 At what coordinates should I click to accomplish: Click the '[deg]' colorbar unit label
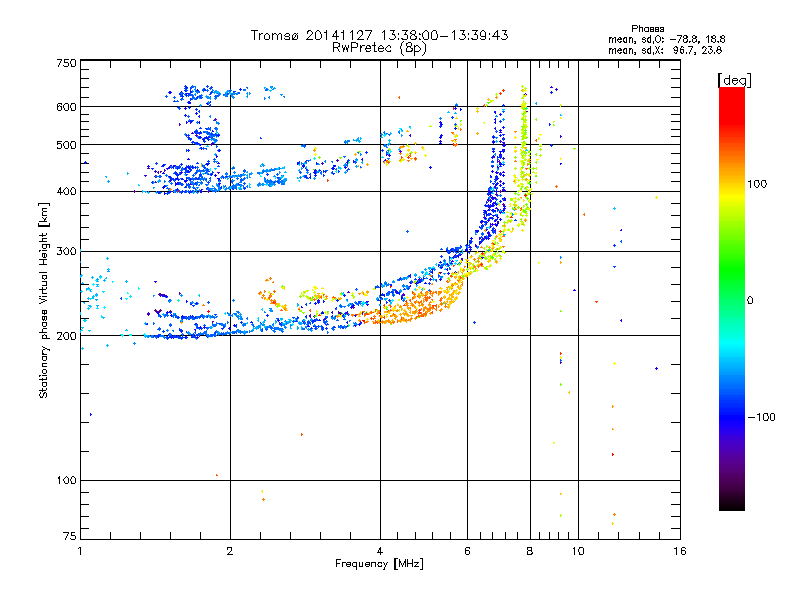734,80
